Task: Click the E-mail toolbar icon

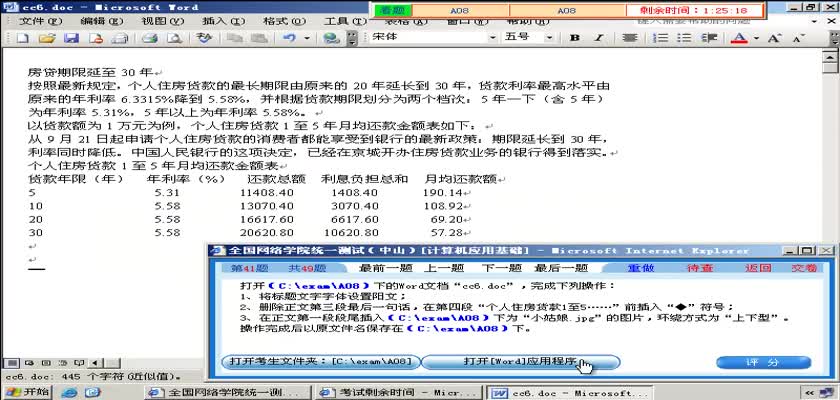Action: (119, 38)
